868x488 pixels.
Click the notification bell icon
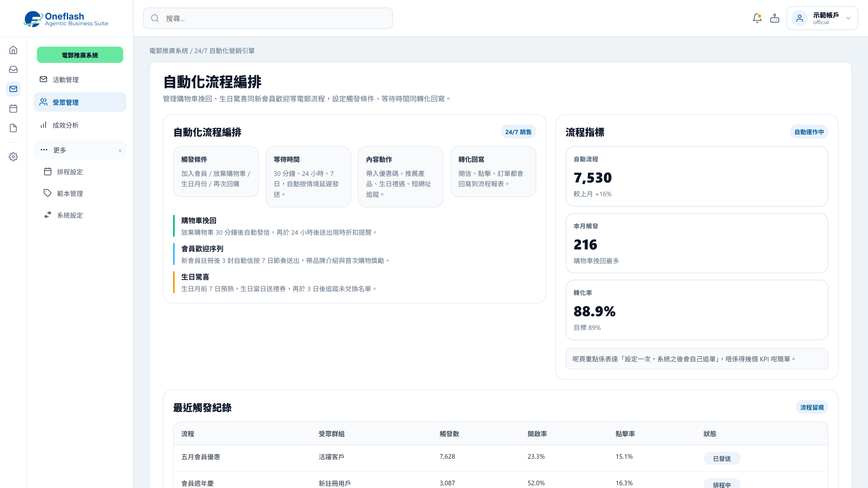tap(757, 18)
